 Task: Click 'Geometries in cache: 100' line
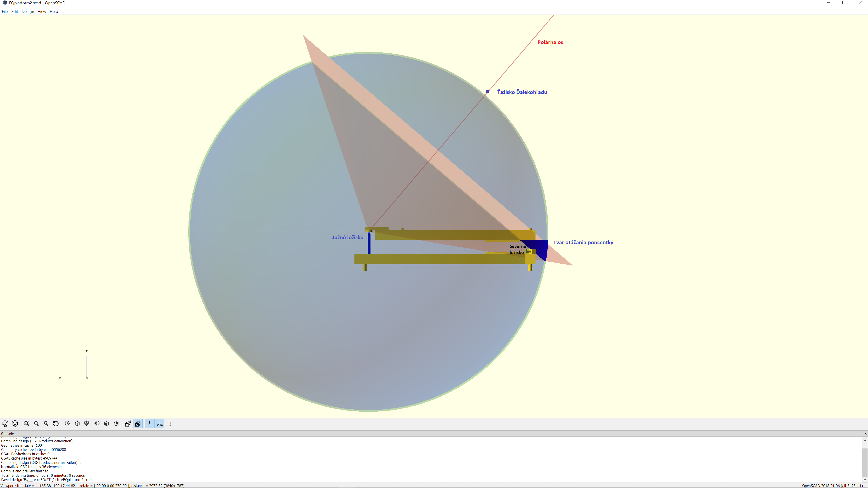pos(21,445)
